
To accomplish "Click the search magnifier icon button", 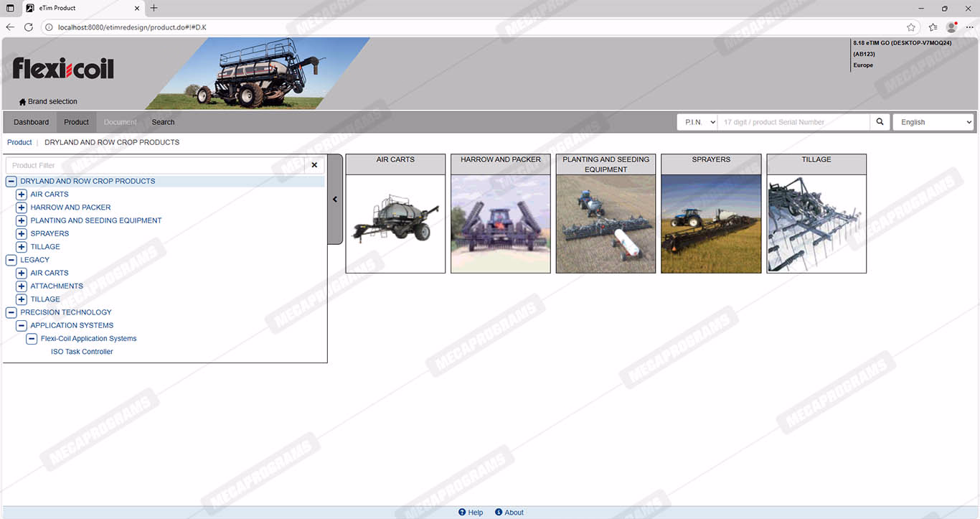I will [880, 122].
